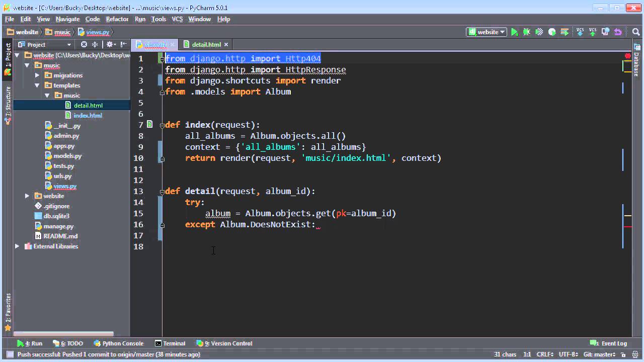
Task: Select admin.py in the project tree
Action: pos(66,136)
